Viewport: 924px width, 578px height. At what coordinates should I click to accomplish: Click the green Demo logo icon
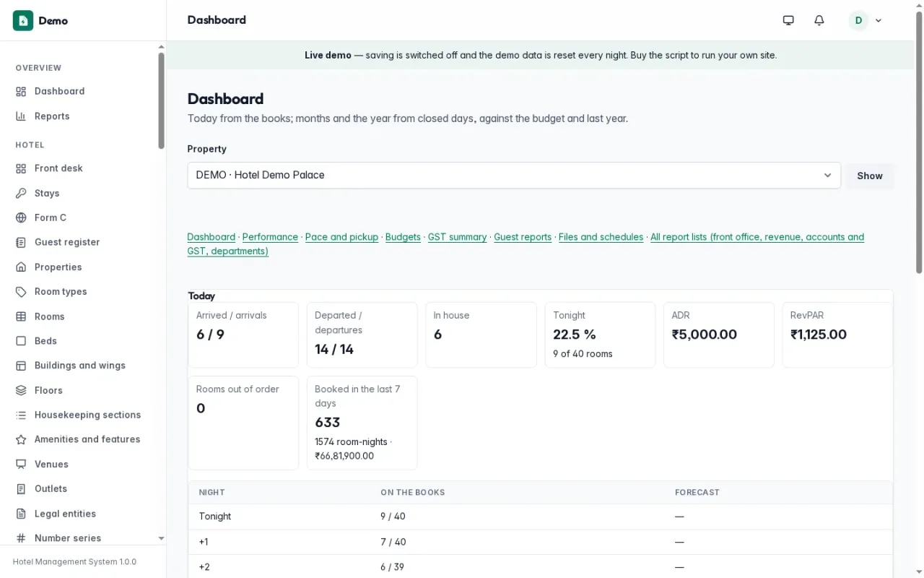tap(23, 20)
